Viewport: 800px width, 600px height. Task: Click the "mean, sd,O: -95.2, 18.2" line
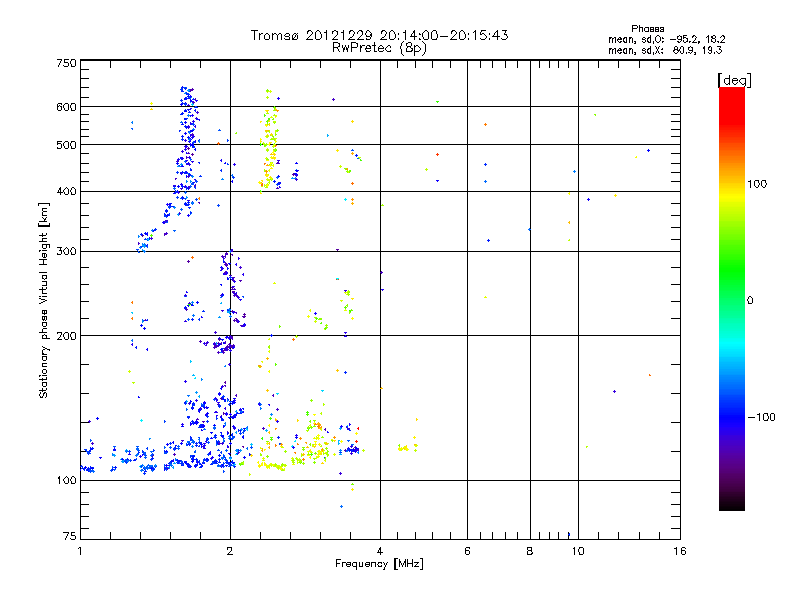tap(666, 39)
